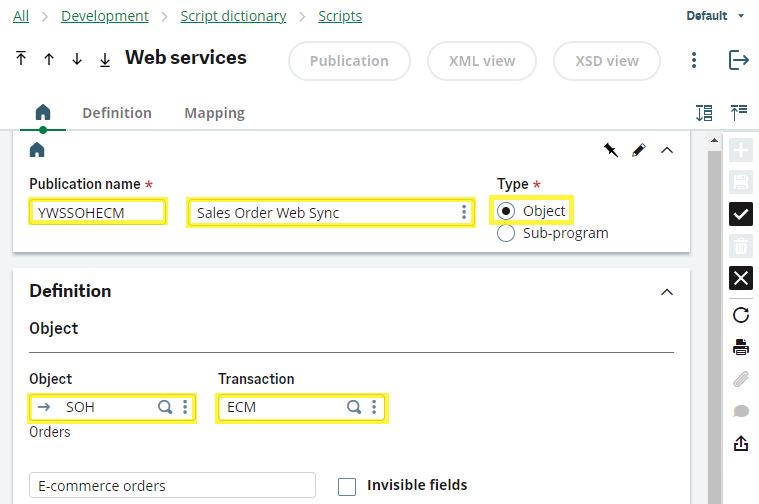This screenshot has width=759, height=504.
Task: Select the Object type radio button
Action: (x=506, y=211)
